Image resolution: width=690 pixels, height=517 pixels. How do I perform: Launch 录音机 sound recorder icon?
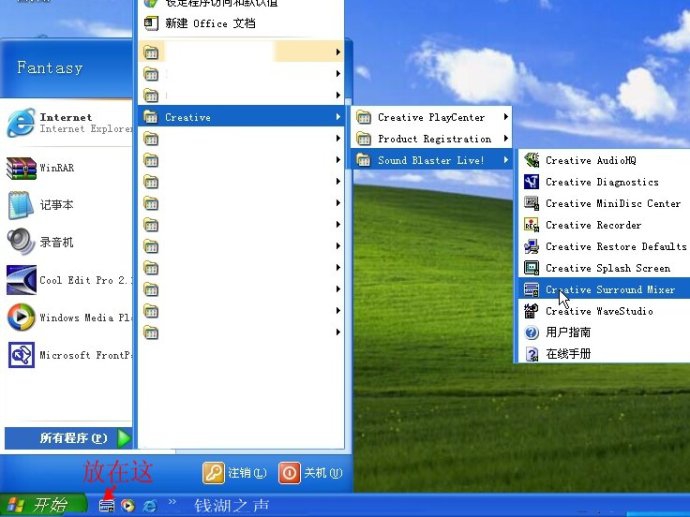(21, 242)
